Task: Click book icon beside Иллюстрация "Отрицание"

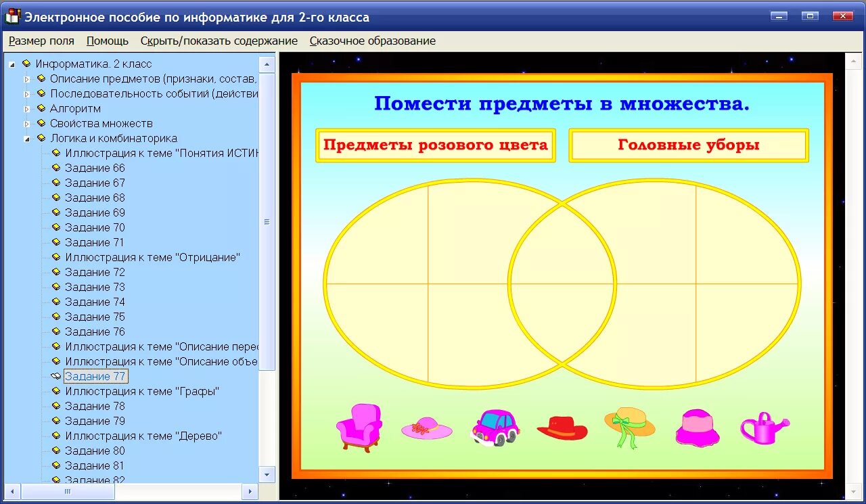Action: point(56,257)
